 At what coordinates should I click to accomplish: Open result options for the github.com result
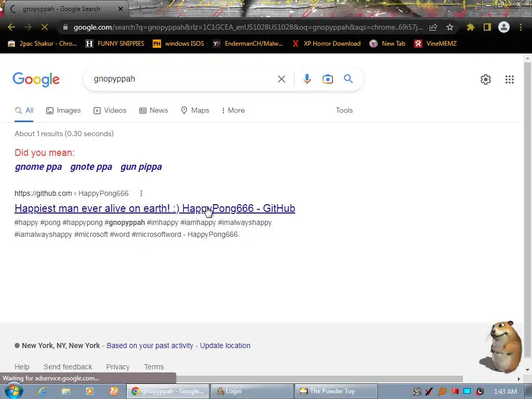[x=141, y=193]
